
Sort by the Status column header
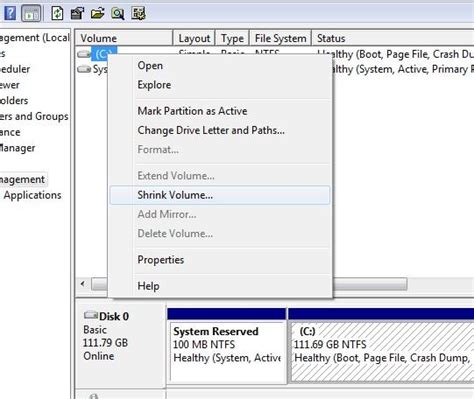tap(393, 38)
